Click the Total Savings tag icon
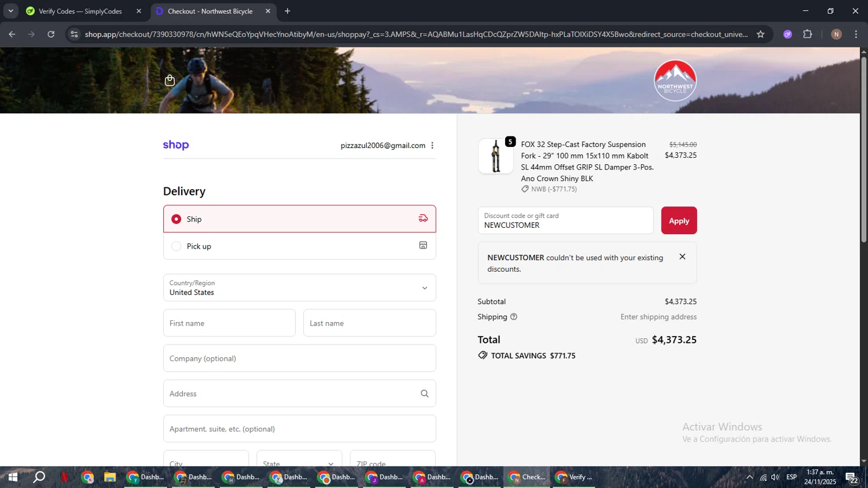The width and height of the screenshot is (868, 488). point(483,355)
